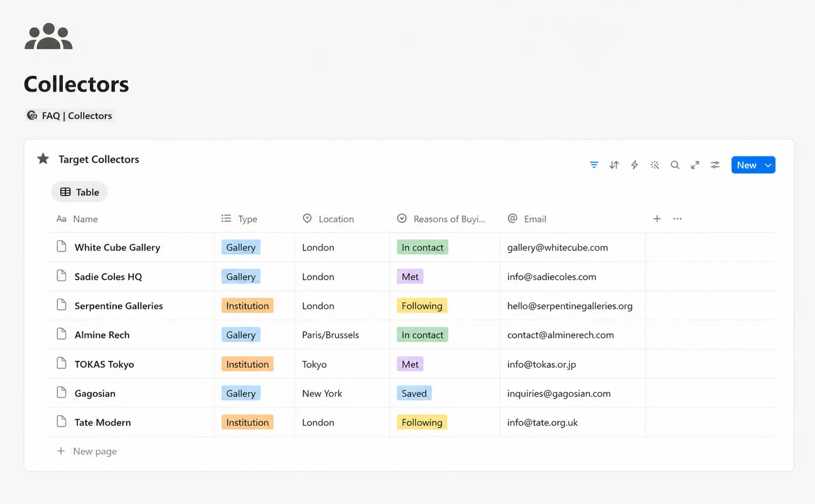Click the Met status in TOKAS Tokyo row
Image resolution: width=815 pixels, height=504 pixels.
410,364
